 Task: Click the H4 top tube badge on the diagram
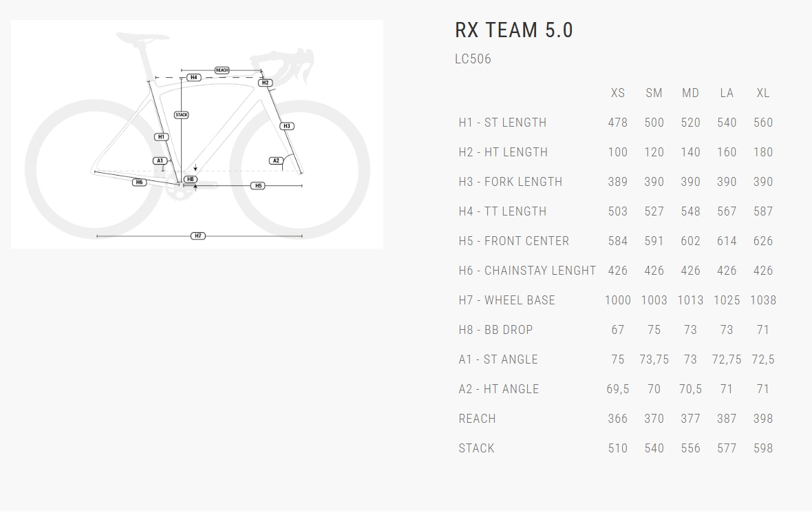pyautogui.click(x=194, y=78)
